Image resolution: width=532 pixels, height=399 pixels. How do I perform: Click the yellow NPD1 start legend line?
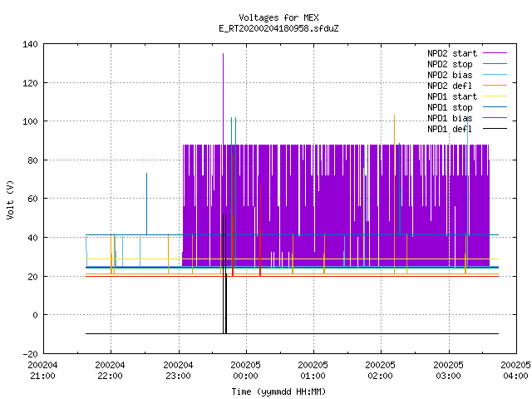point(495,96)
